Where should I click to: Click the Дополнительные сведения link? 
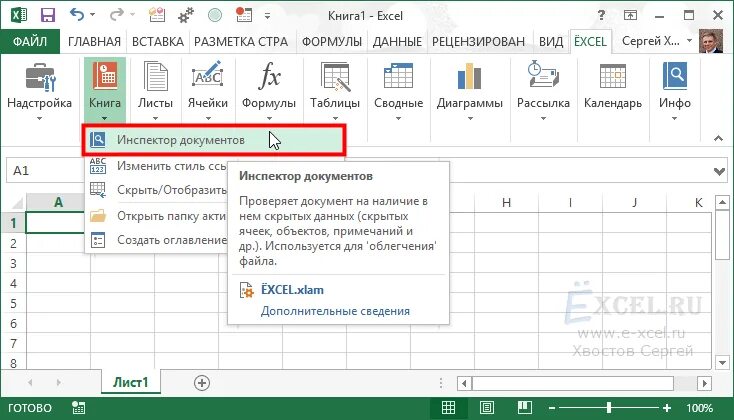pos(335,311)
